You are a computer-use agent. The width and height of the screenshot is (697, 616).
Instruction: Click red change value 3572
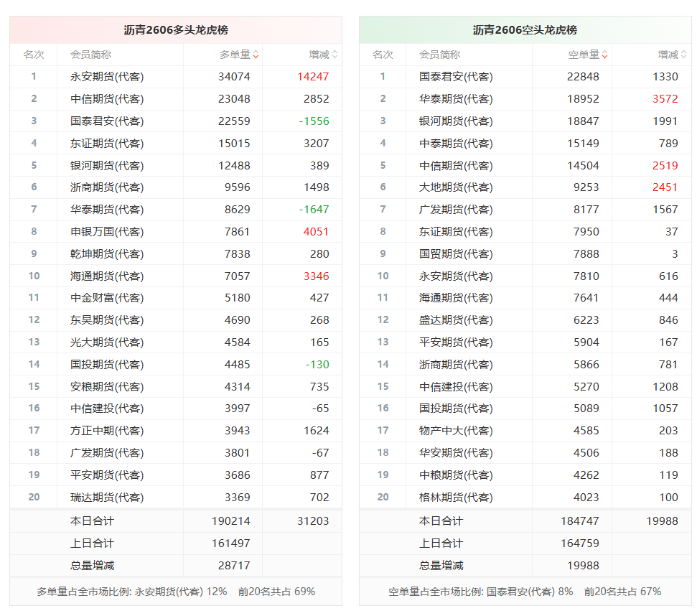pyautogui.click(x=665, y=98)
